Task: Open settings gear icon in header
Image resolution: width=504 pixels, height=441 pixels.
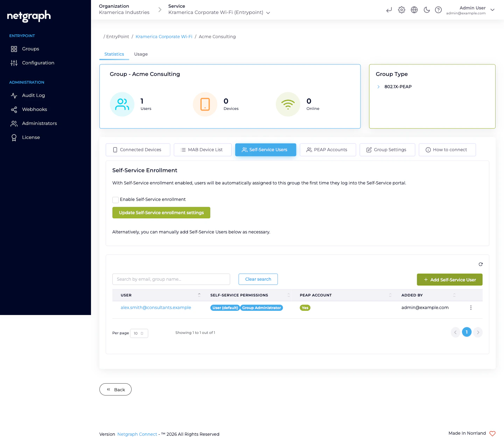Action: (401, 10)
